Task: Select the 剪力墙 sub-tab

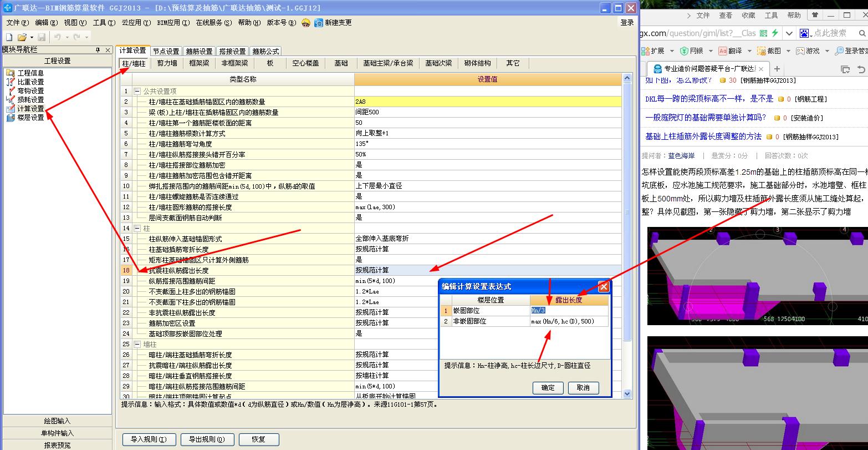Action: (167, 63)
